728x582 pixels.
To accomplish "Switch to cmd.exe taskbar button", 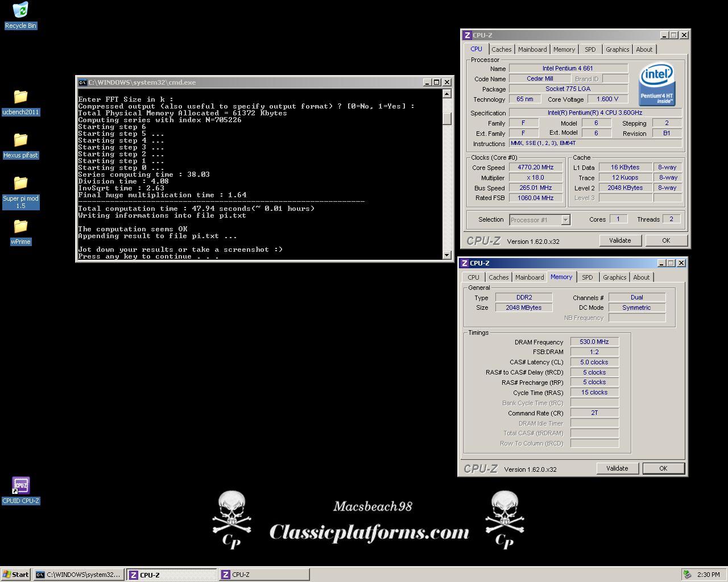I will click(x=78, y=575).
